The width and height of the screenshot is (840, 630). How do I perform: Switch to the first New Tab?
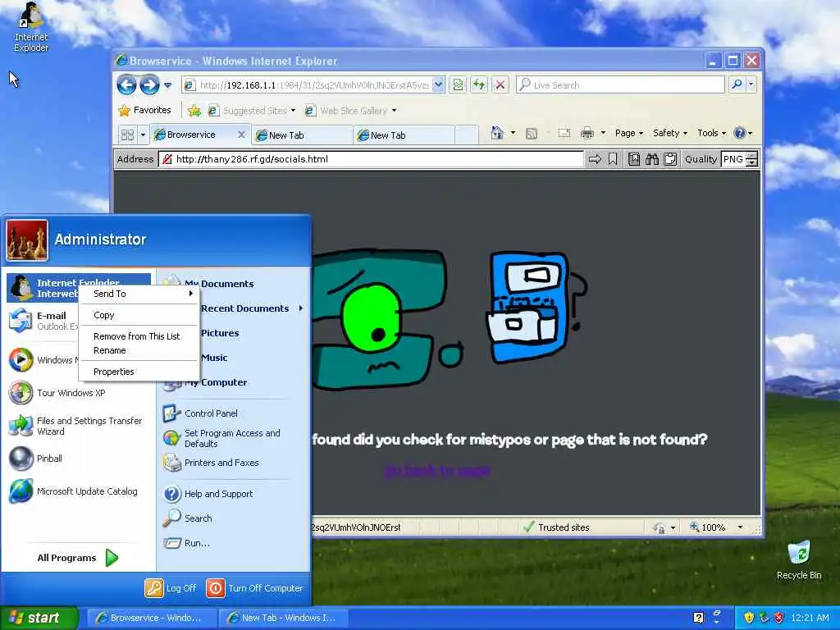[303, 135]
